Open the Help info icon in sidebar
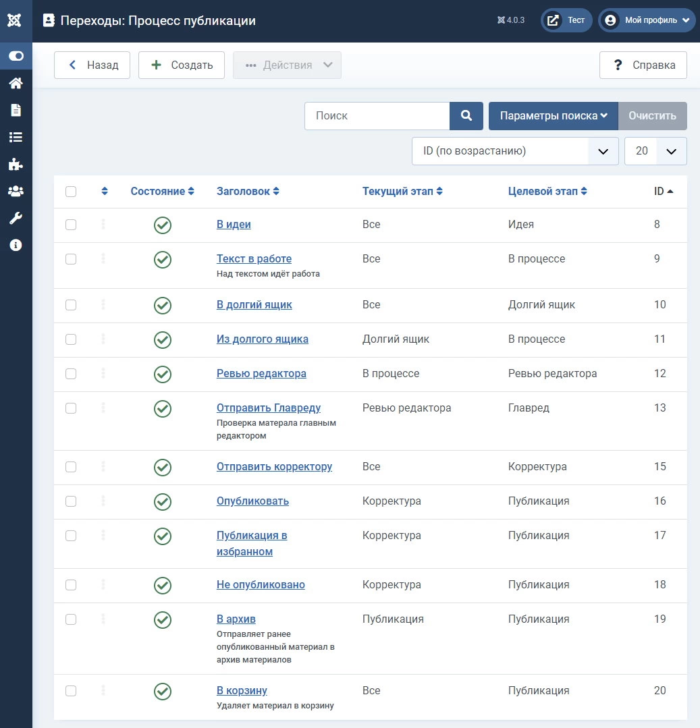The image size is (700, 728). click(x=16, y=245)
